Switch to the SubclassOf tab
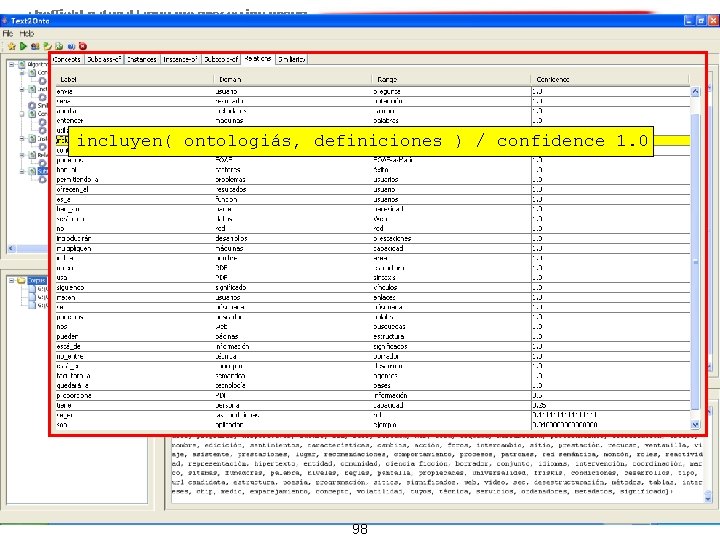Screen dimensions: 720x540 [104, 59]
